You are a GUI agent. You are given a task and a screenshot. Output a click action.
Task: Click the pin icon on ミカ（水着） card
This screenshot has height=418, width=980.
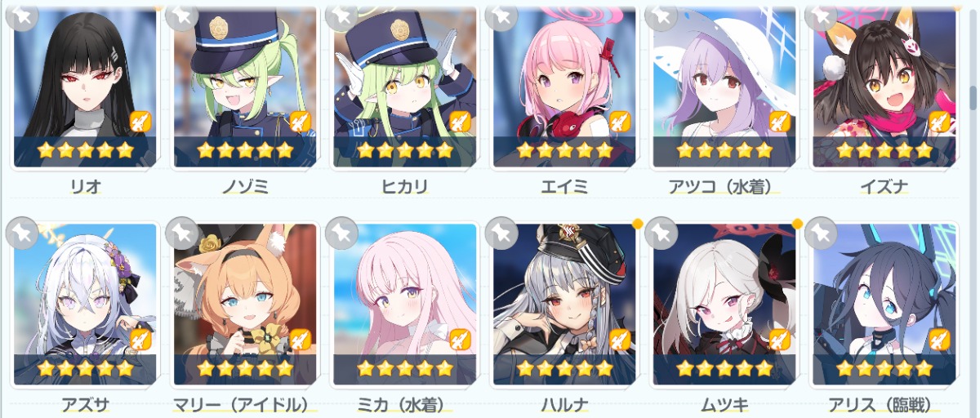tap(343, 234)
